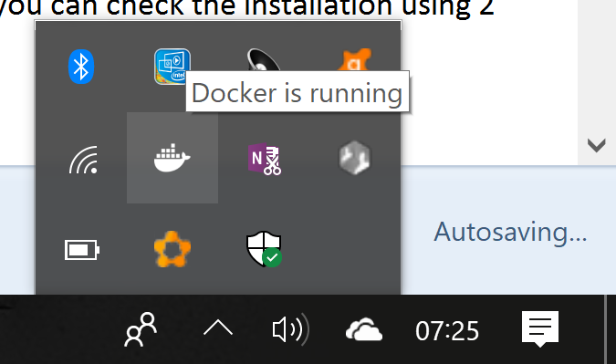Image resolution: width=616 pixels, height=364 pixels.
Task: Open the People icon on taskbar
Action: tap(141, 329)
